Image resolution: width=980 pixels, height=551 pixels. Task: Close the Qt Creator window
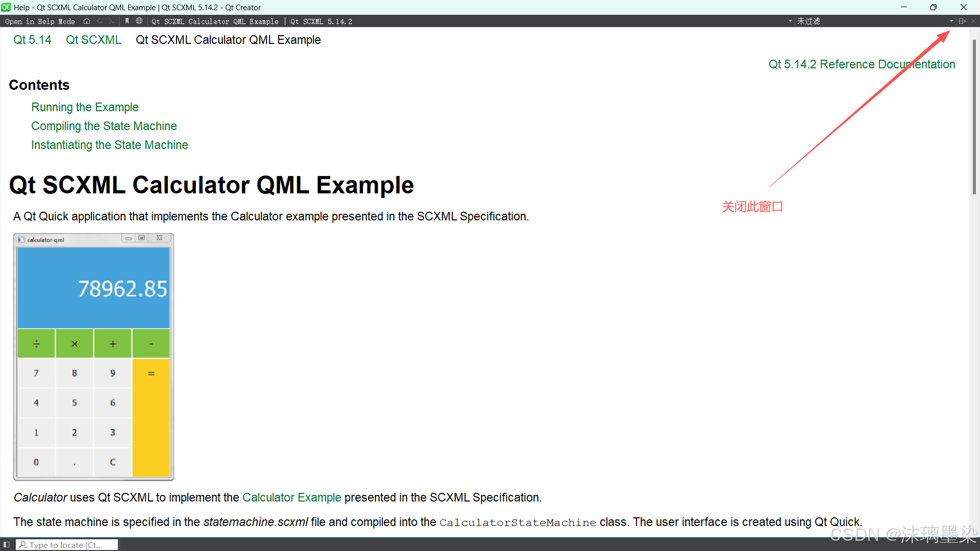tap(964, 7)
